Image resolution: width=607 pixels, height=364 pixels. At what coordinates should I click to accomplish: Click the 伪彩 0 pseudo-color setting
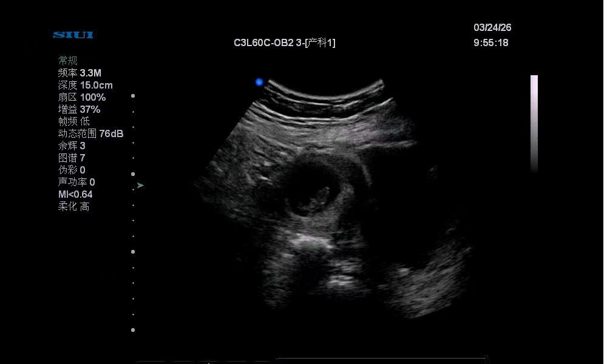(72, 170)
